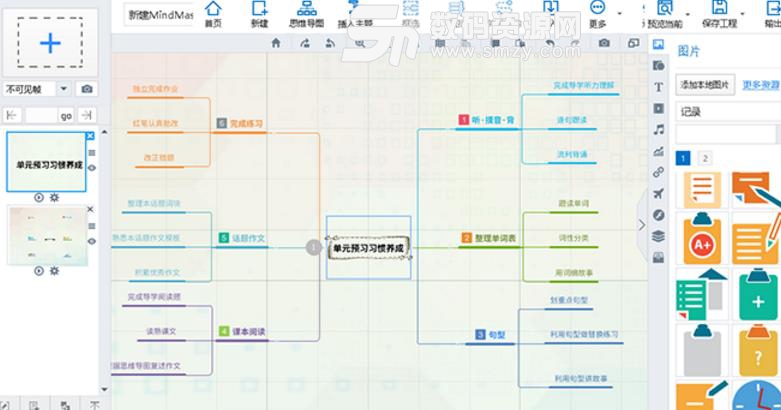Viewport: 781px width, 410px height.
Task: Open the 思维导图 mind map tool
Action: [306, 14]
